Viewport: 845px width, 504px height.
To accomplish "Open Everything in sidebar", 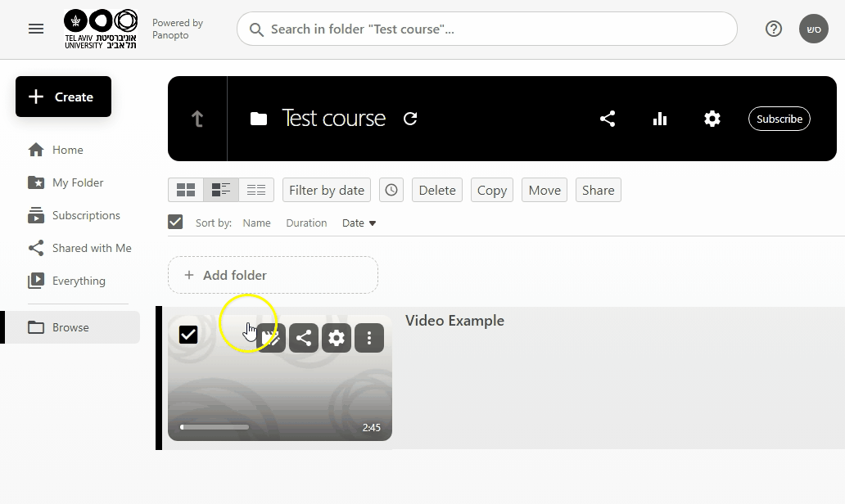I will click(67, 281).
